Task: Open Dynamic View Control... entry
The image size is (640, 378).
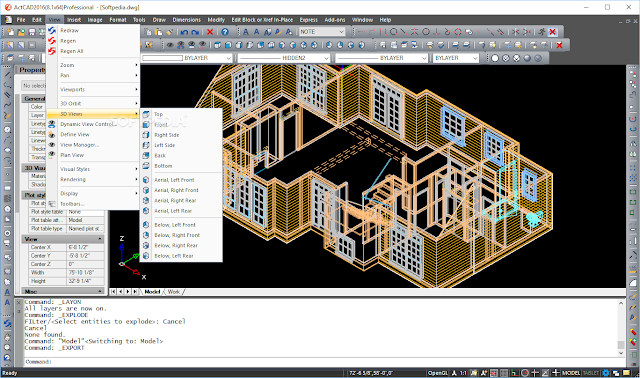Action: coord(88,124)
